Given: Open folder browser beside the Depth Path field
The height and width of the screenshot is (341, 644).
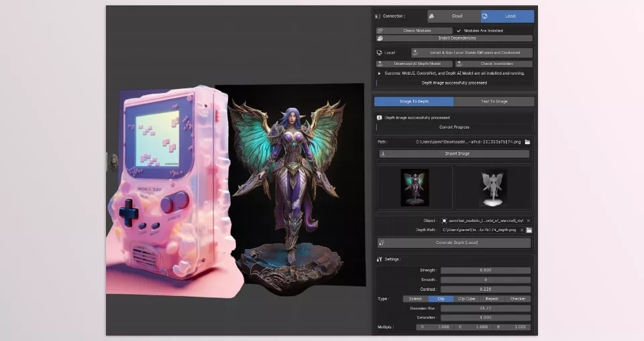Looking at the screenshot, I should coord(529,230).
